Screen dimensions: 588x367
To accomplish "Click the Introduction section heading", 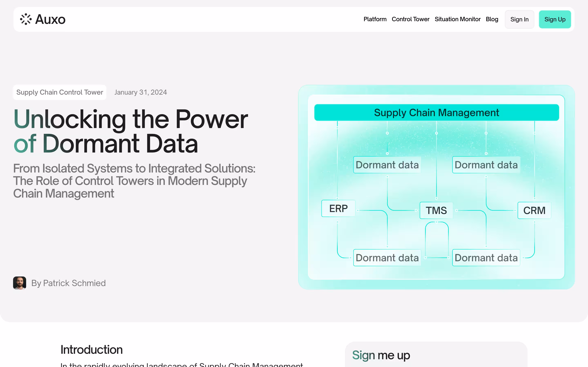I will coord(91,350).
